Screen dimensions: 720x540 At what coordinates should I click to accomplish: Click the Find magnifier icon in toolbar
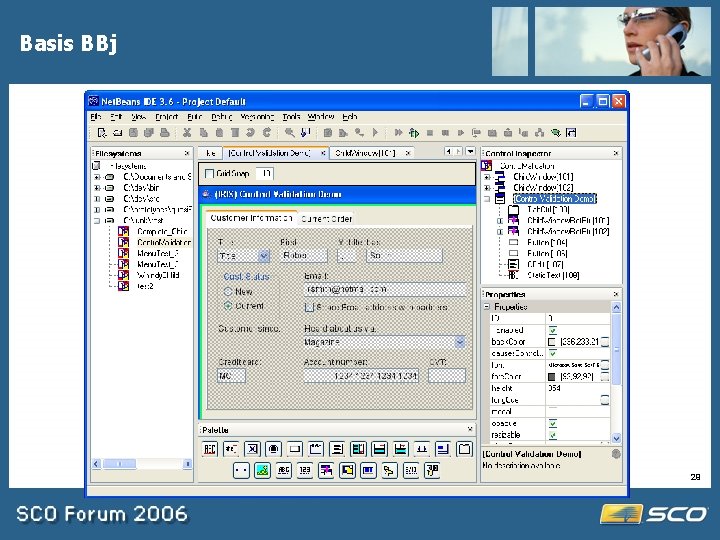click(289, 133)
